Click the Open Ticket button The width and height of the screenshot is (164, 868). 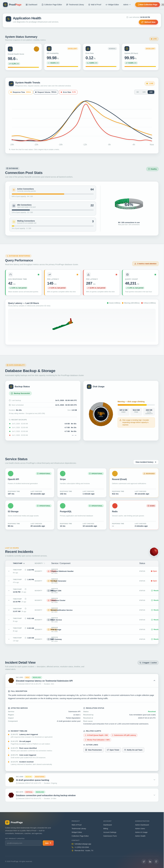click(x=113, y=750)
